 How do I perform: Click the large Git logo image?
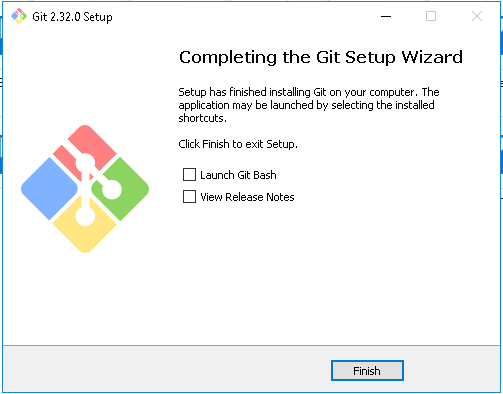[85, 189]
